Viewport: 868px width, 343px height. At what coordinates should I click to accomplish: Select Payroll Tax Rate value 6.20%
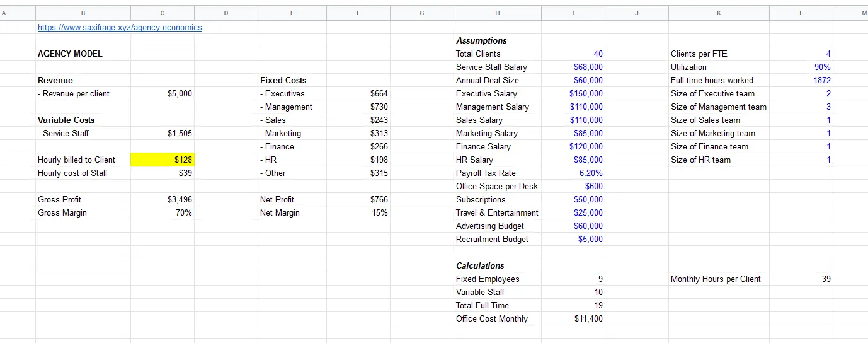(573, 173)
